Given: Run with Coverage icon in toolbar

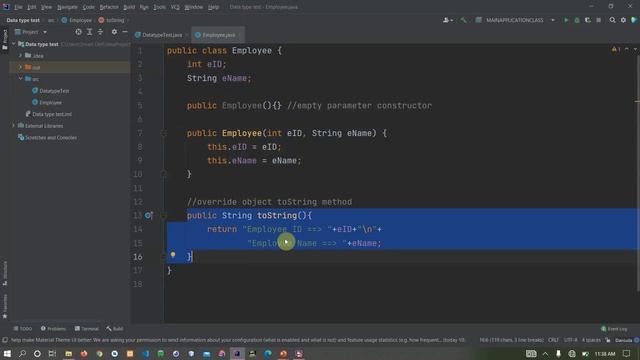Looking at the screenshot, I should coord(588,20).
